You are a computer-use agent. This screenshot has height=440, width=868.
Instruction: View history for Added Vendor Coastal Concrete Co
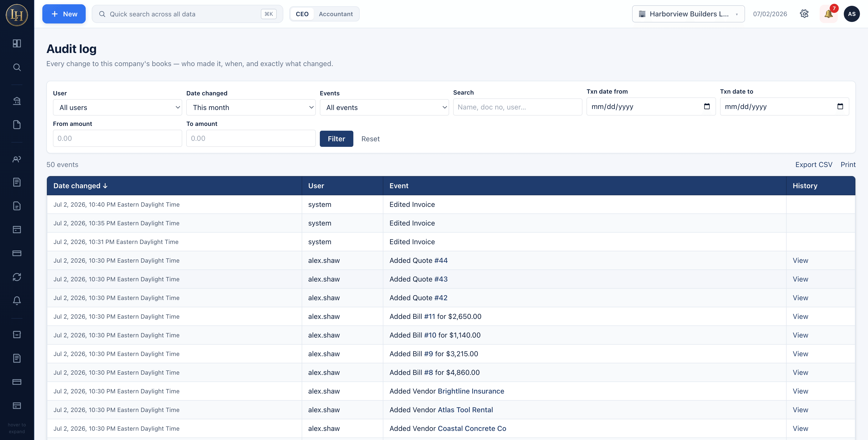pyautogui.click(x=800, y=429)
